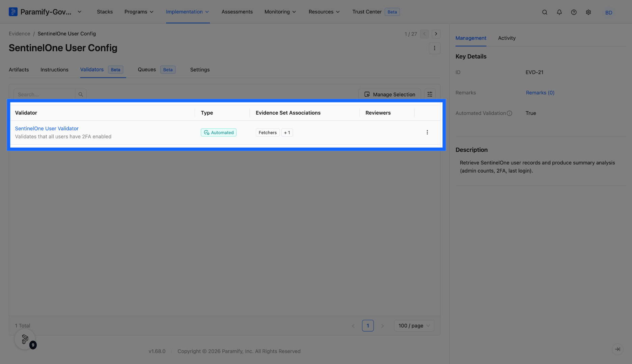
Task: Switch to the Activity panel tab
Action: coord(506,38)
